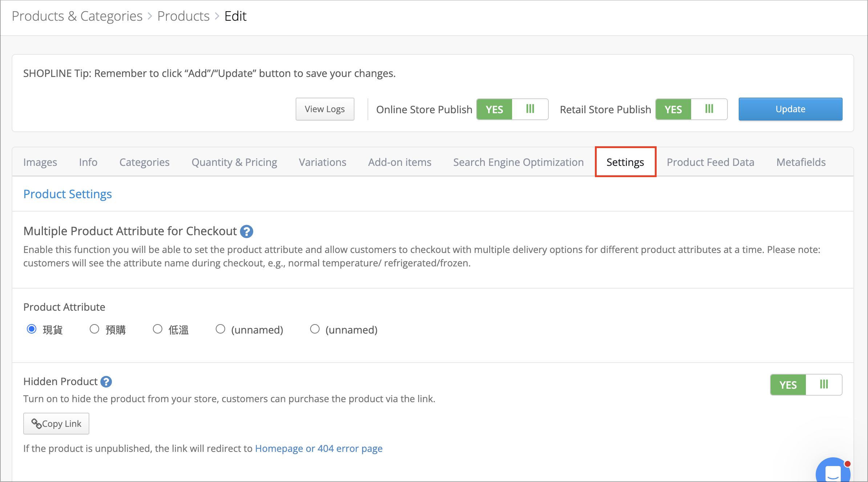868x482 pixels.
Task: Open the chat support bubble icon
Action: pos(833,470)
